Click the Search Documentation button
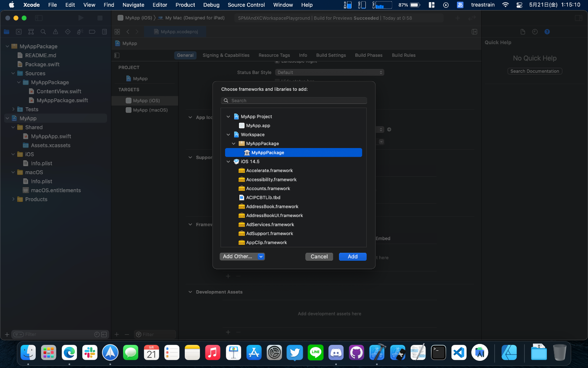This screenshot has height=368, width=588. pyautogui.click(x=535, y=71)
